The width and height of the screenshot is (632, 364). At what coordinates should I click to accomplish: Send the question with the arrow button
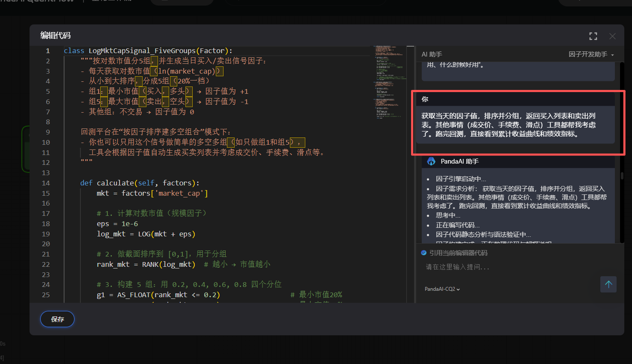(x=608, y=284)
